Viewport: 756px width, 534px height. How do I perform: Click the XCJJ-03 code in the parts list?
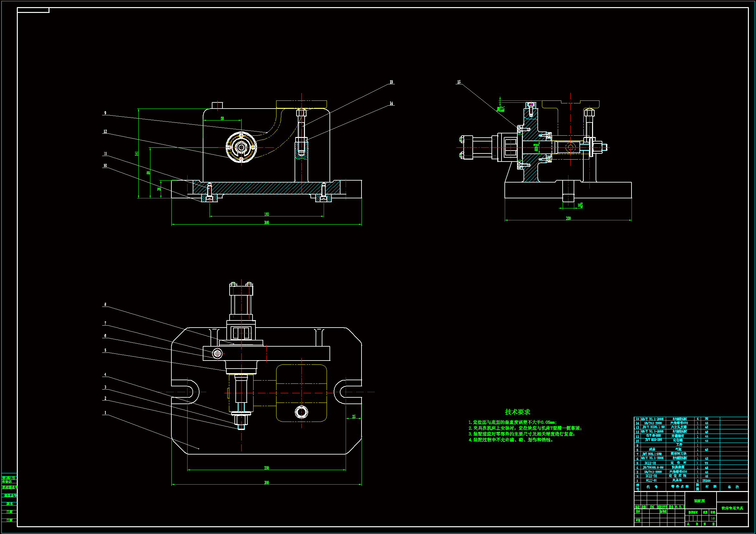(650, 463)
